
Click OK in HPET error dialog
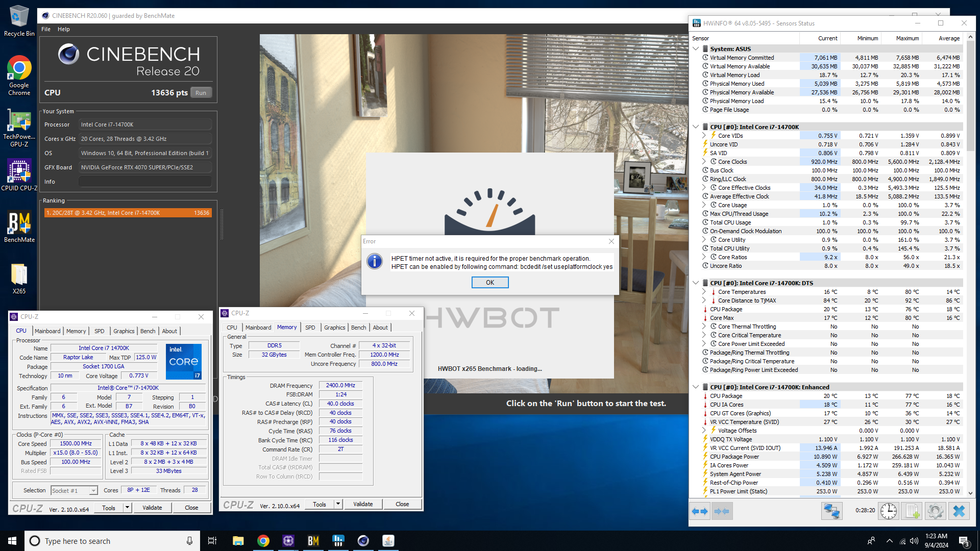[x=490, y=283]
